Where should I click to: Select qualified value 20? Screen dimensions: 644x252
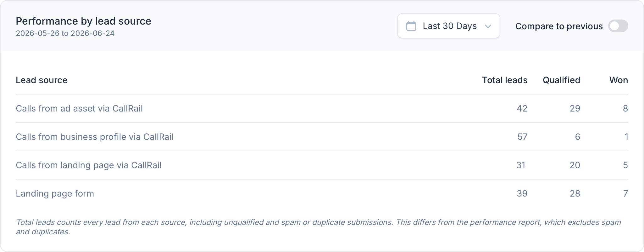pos(575,165)
